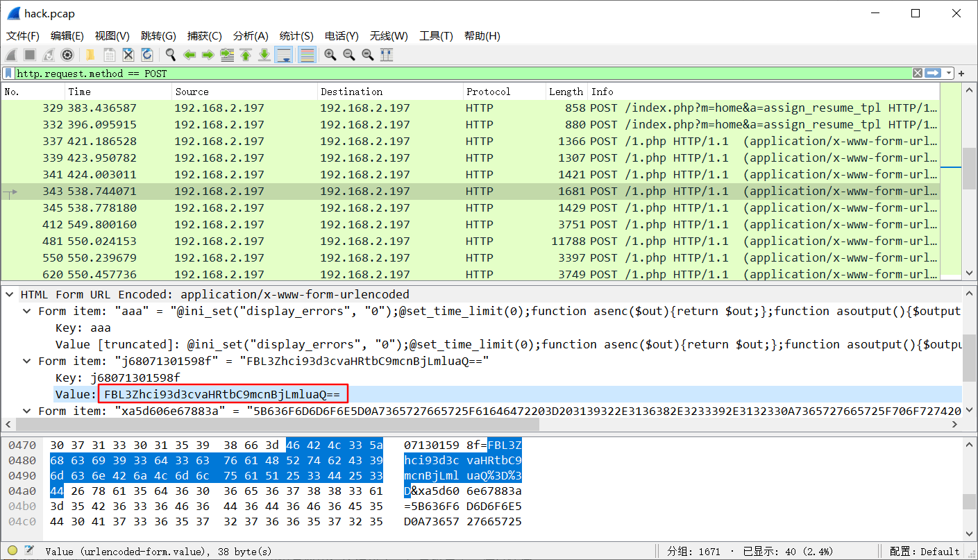Click the restart capture icon
This screenshot has width=978, height=560.
pos(49,55)
